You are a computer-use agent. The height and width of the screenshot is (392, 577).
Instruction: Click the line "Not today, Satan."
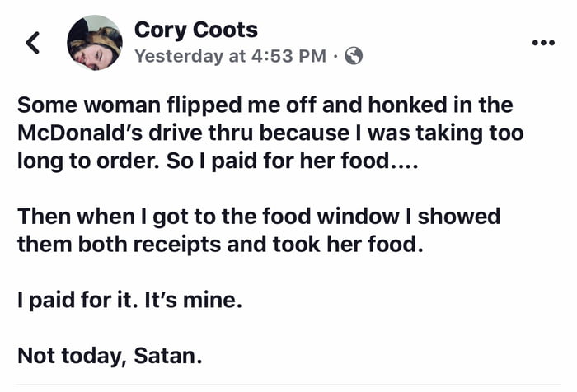coord(109,358)
